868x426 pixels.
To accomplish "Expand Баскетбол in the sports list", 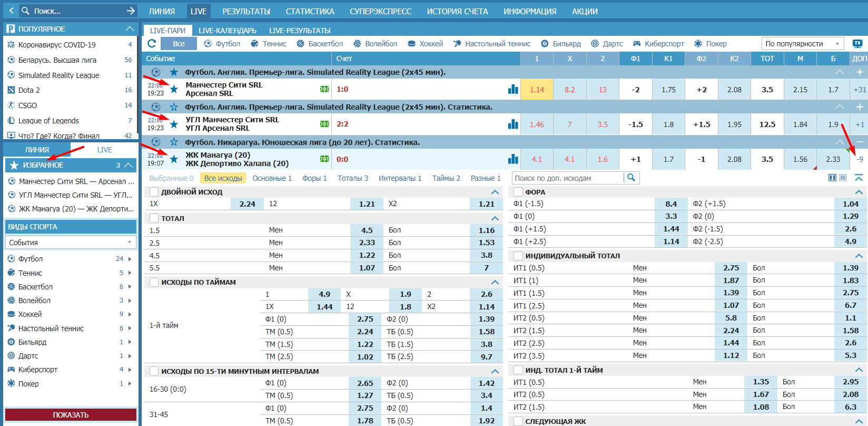I will tap(130, 287).
